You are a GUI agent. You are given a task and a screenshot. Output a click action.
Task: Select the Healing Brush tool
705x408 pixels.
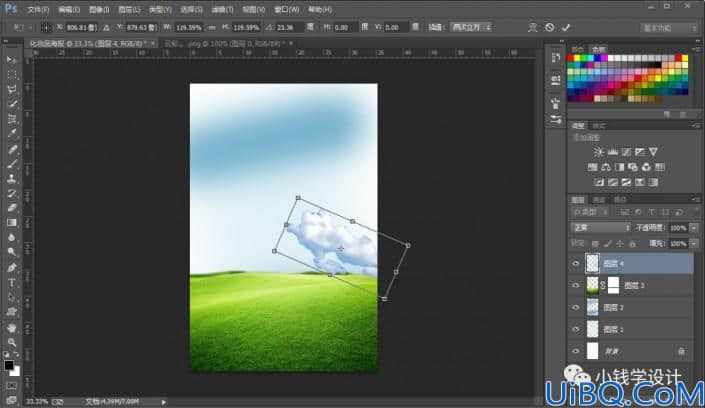tap(11, 149)
